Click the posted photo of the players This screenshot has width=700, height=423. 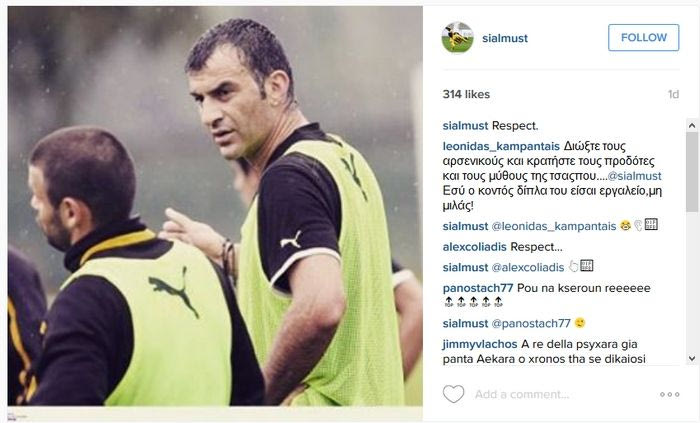215,206
